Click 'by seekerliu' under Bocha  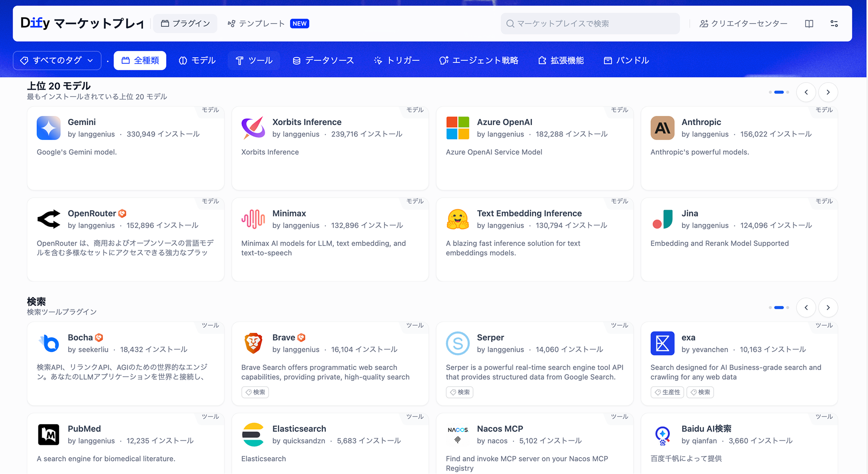pos(88,349)
